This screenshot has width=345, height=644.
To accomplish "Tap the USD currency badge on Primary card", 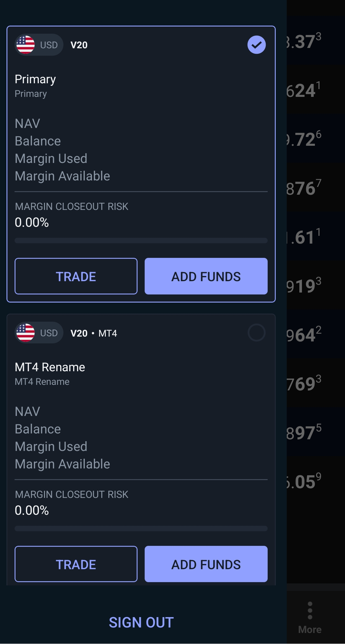I will [49, 45].
